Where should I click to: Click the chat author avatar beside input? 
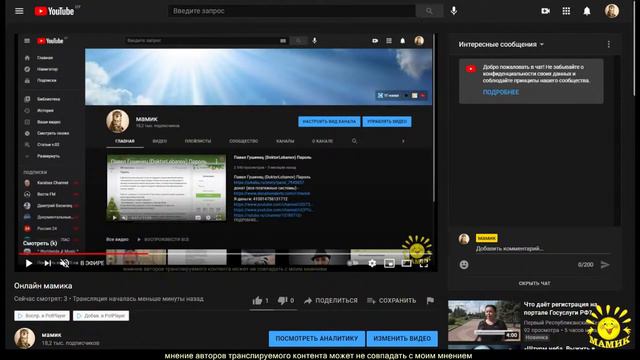(x=464, y=239)
